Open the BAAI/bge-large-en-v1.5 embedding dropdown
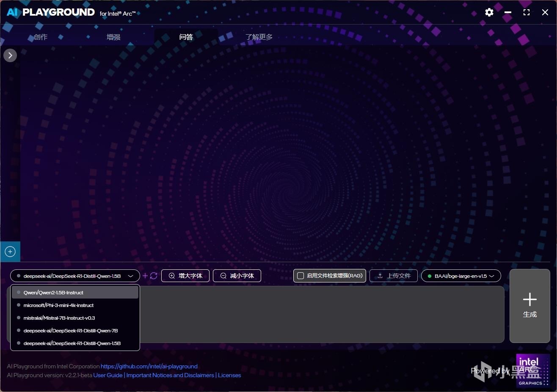The height and width of the screenshot is (392, 557). 461,276
